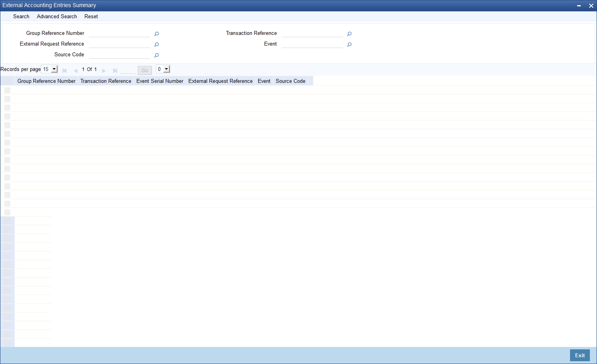Open lookup for Event field
The width and height of the screenshot is (597, 364).
tap(349, 45)
